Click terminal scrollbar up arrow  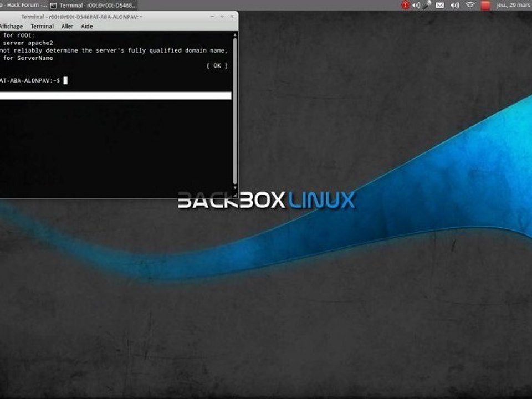tap(235, 35)
